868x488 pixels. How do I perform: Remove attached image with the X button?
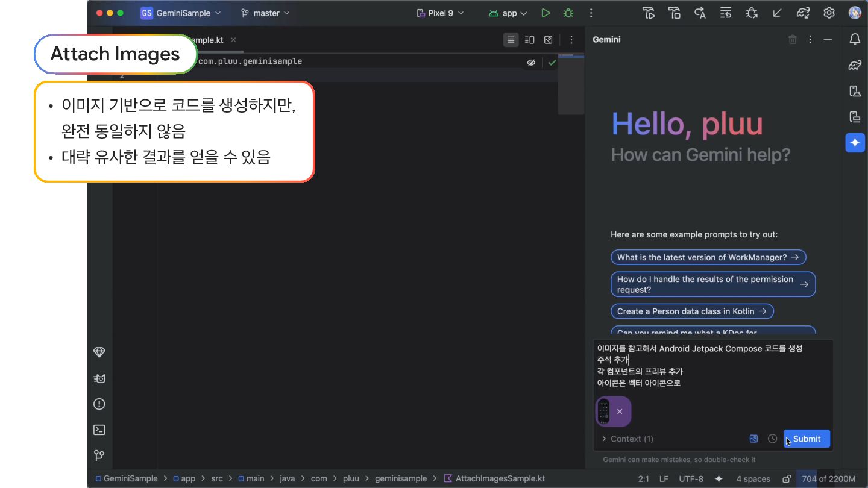tap(620, 411)
